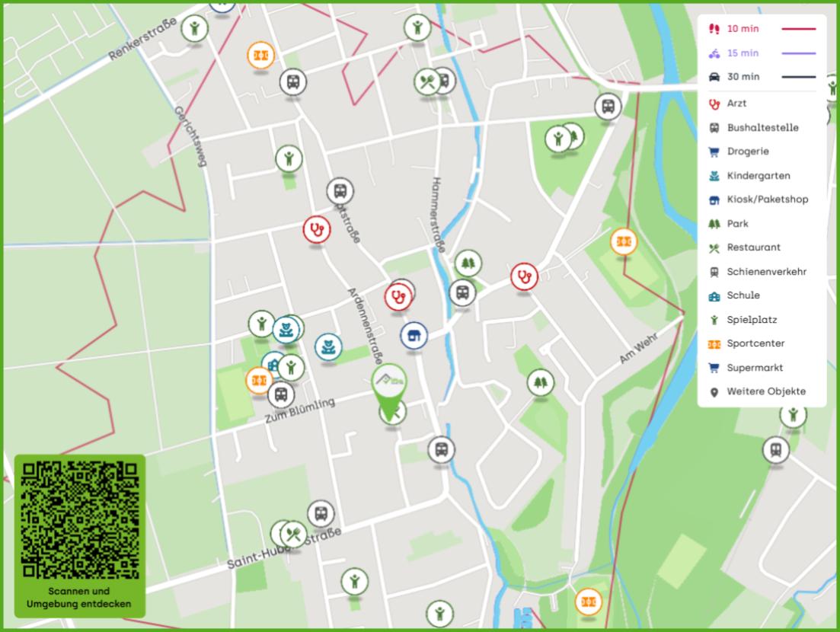Select the Spielplatz marker just right of Gerichtsweg label
This screenshot has height=632, width=840.
[x=289, y=158]
